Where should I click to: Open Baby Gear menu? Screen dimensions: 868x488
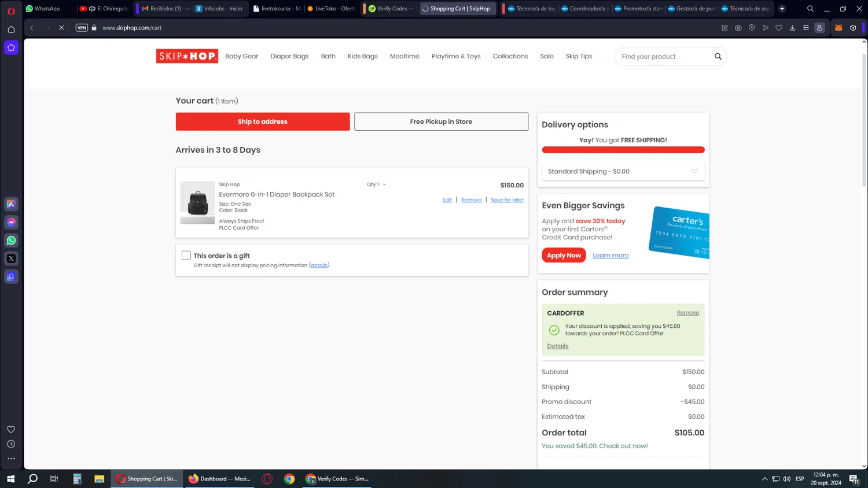(242, 56)
